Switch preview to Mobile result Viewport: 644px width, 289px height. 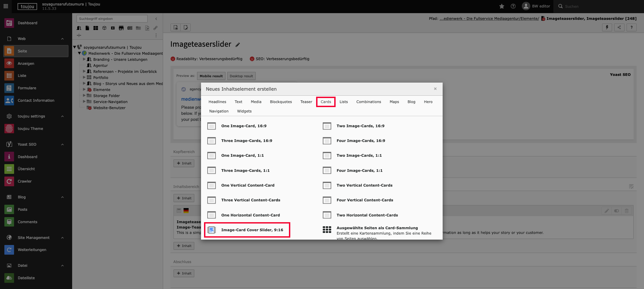point(211,76)
